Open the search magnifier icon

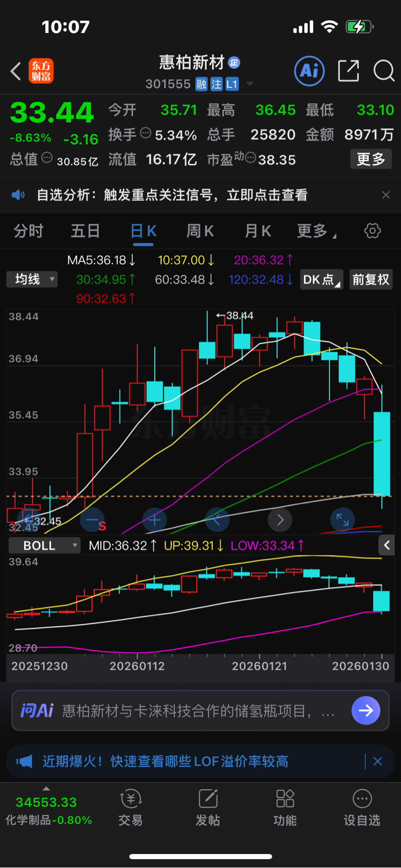coord(384,70)
